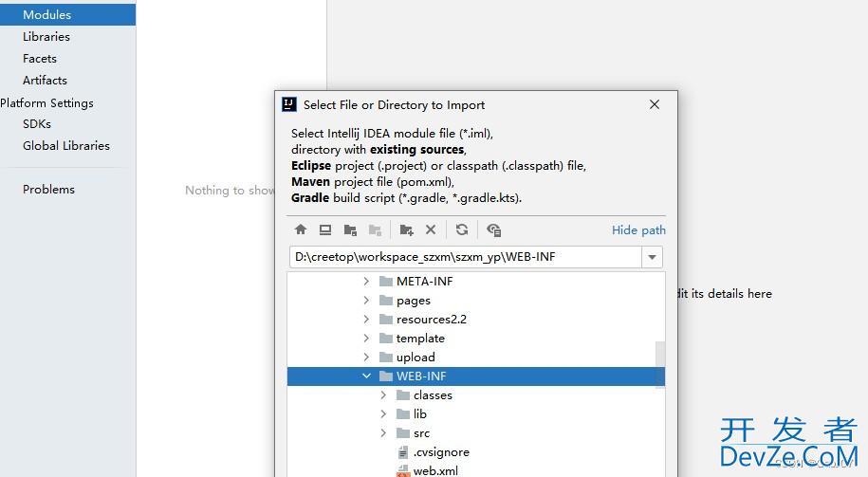Image resolution: width=868 pixels, height=477 pixels.
Task: Click the New Folder icon
Action: pos(406,229)
